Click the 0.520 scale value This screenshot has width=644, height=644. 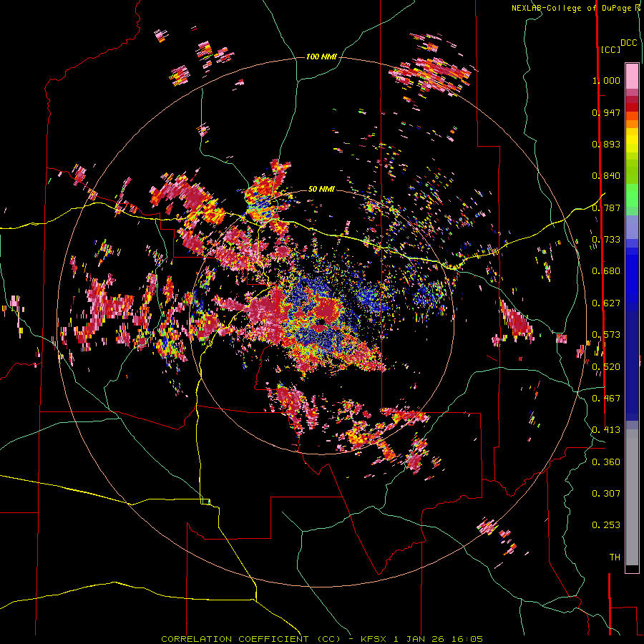pyautogui.click(x=606, y=367)
